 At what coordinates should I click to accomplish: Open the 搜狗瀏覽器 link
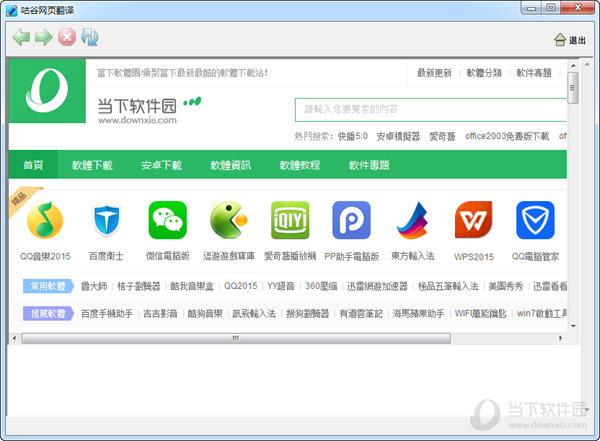tap(308, 314)
